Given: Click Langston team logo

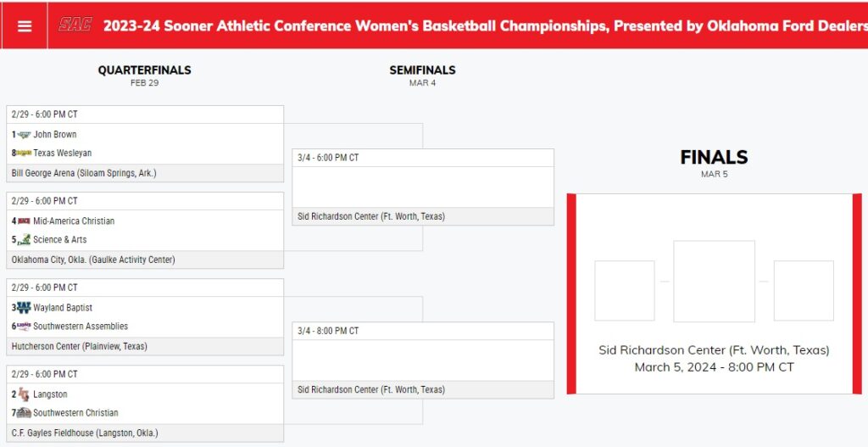Looking at the screenshot, I should [24, 394].
